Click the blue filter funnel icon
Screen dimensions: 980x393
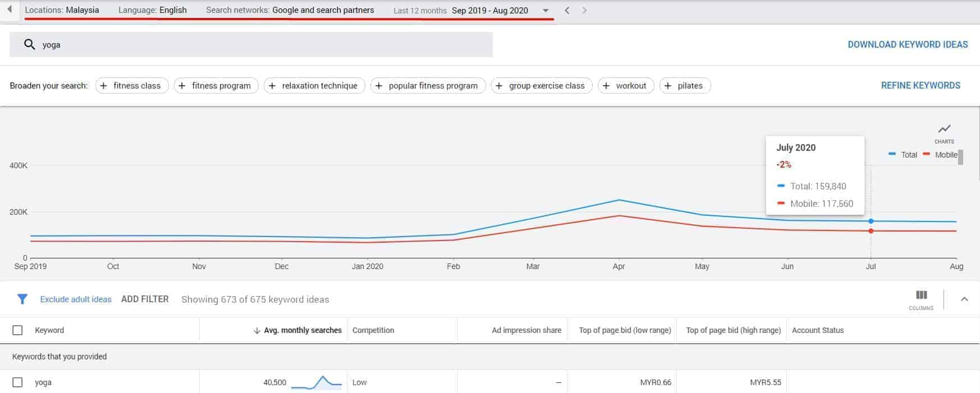click(22, 299)
